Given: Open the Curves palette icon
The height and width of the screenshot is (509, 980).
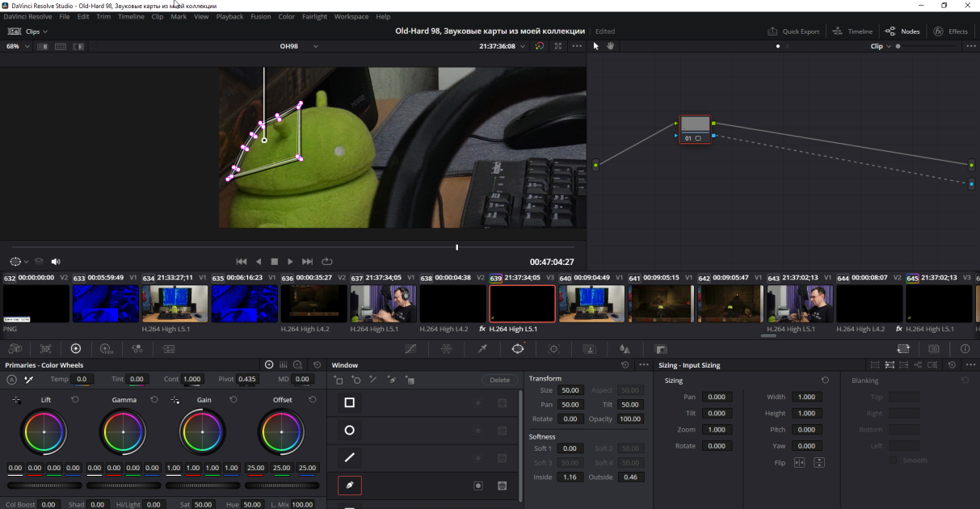Looking at the screenshot, I should 410,349.
